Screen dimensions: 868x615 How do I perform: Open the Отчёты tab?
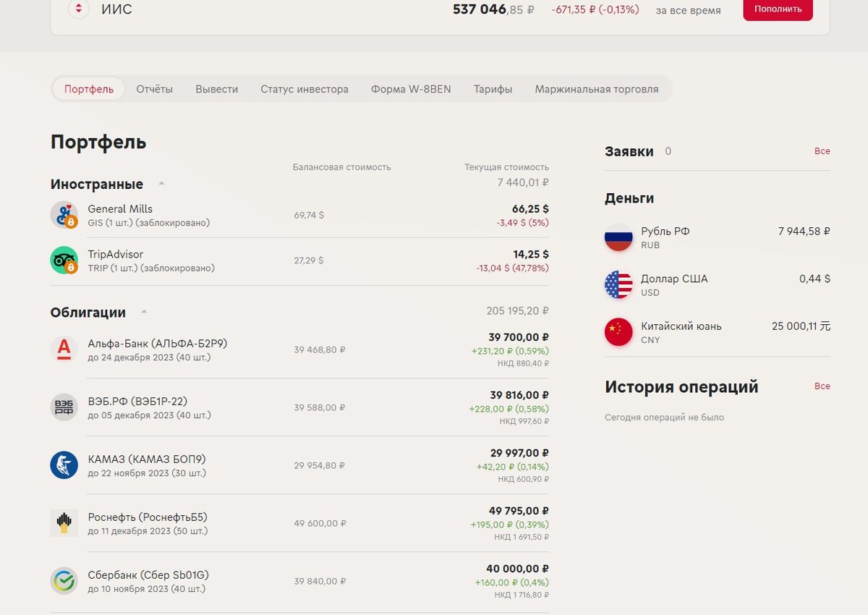[155, 89]
